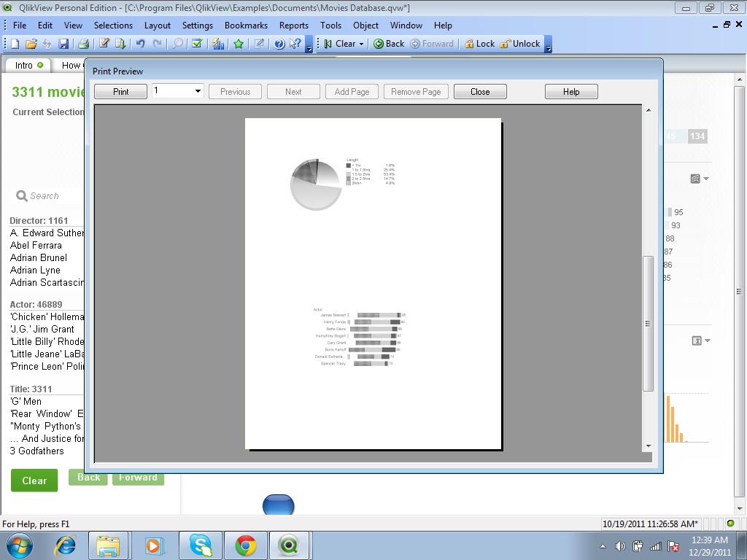Image resolution: width=747 pixels, height=560 pixels.
Task: Open the page number combo box
Action: (x=177, y=91)
